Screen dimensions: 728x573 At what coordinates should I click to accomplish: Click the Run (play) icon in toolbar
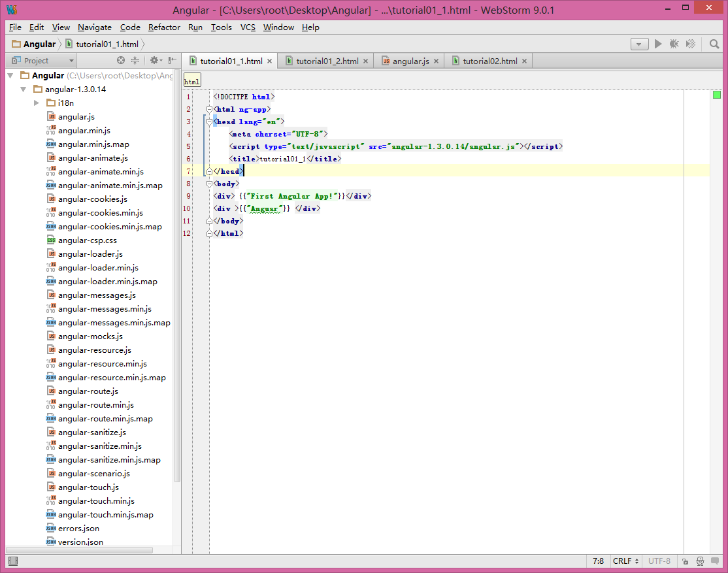tap(658, 44)
